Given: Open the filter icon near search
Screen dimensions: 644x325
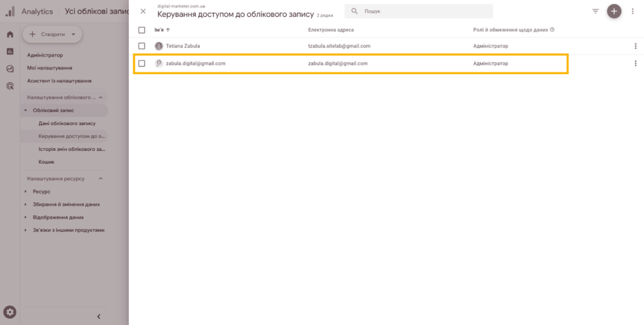Looking at the screenshot, I should (596, 11).
